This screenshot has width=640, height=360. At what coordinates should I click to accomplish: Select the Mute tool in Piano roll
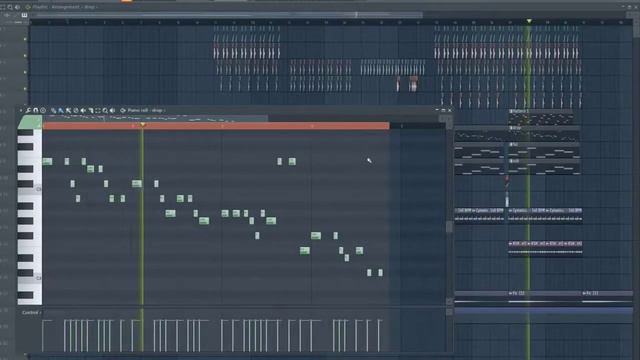(x=83, y=110)
